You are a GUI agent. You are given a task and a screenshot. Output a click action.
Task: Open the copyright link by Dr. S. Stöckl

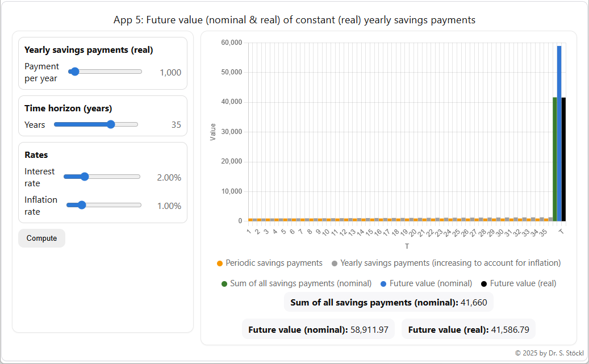click(549, 352)
